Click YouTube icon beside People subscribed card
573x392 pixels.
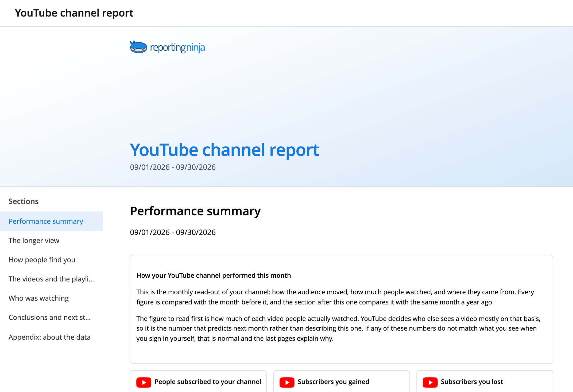coord(144,382)
